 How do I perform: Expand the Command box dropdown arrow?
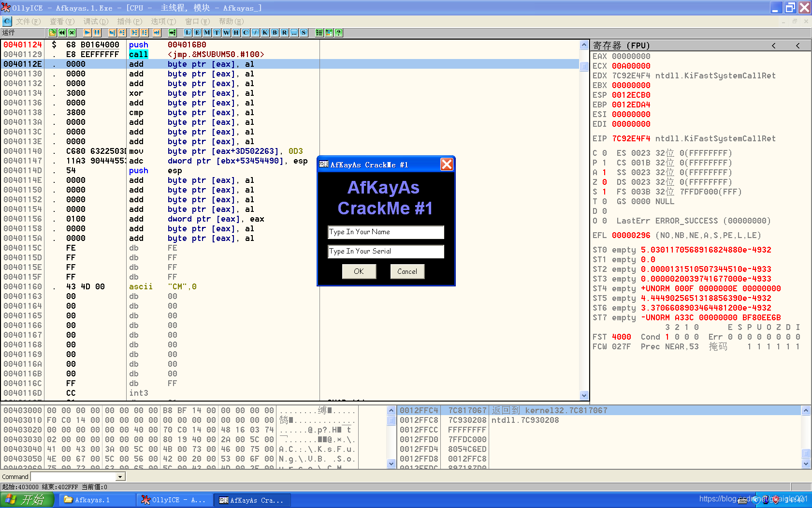121,477
